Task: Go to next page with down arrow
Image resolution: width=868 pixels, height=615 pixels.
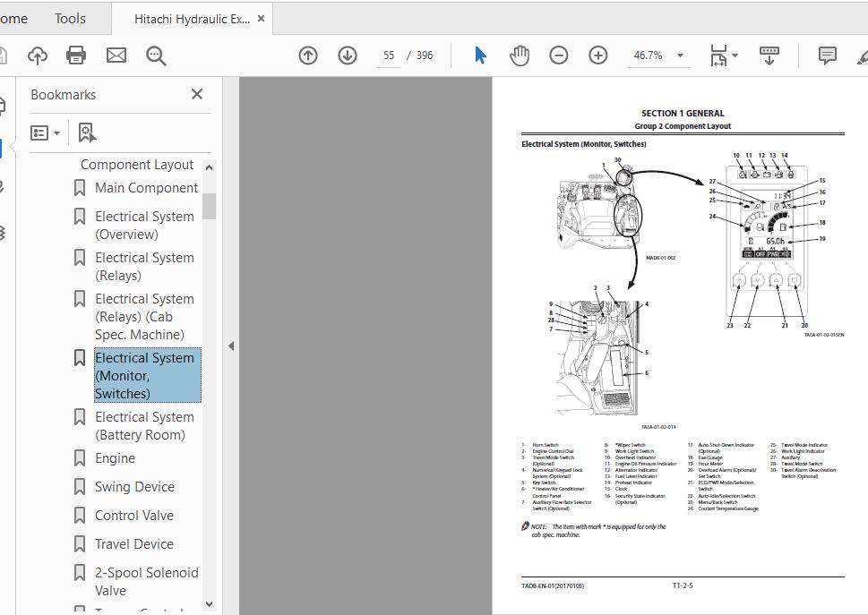Action: tap(348, 56)
